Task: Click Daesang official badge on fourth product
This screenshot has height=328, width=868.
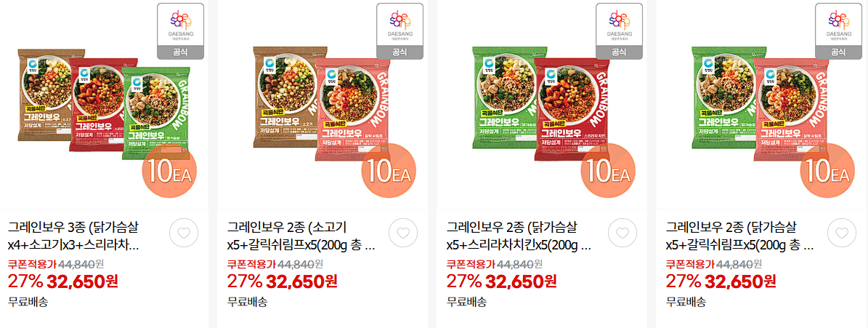Action: pyautogui.click(x=838, y=31)
